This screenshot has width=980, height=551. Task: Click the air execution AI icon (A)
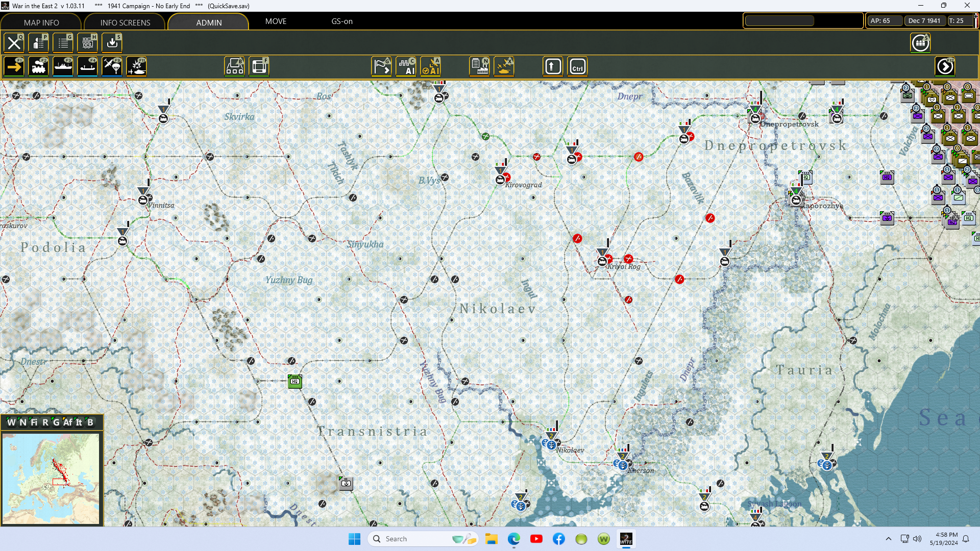coord(430,67)
